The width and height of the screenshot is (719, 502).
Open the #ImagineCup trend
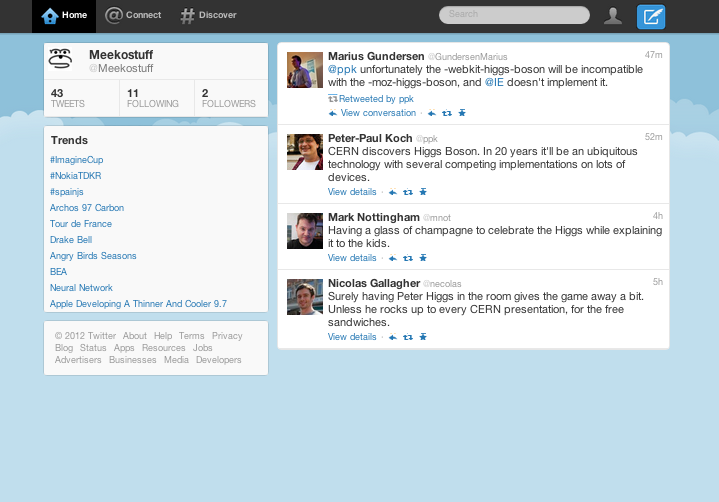pyautogui.click(x=77, y=160)
